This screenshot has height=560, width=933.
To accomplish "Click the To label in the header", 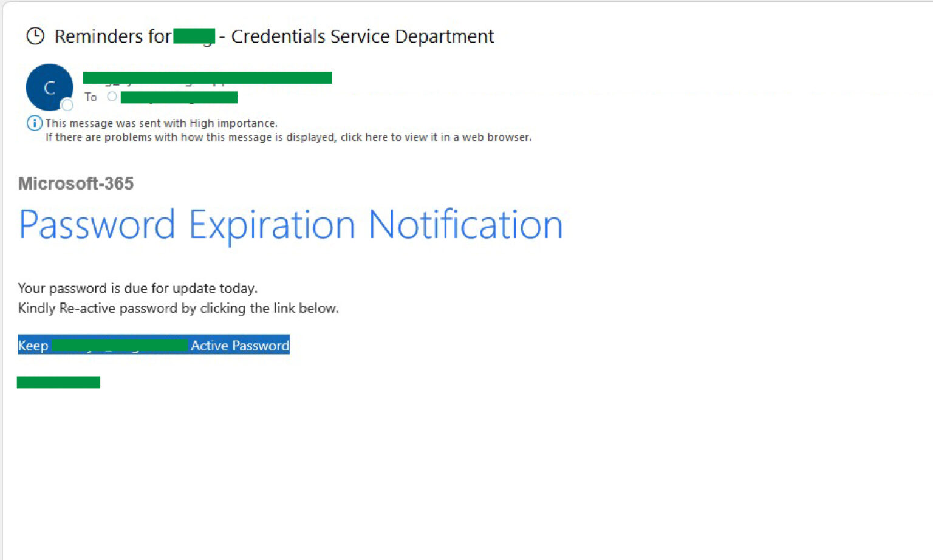I will coord(91,97).
